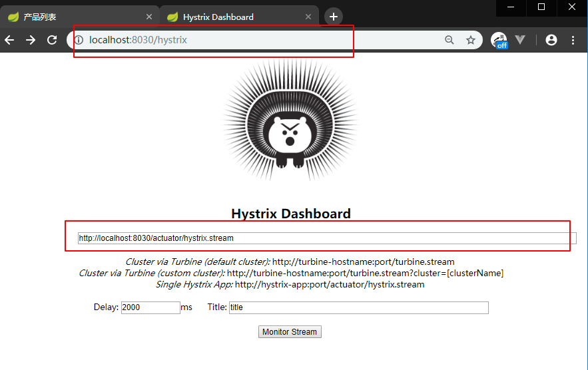Focus the hystrix.stream URL input field
The width and height of the screenshot is (588, 370).
[327, 238]
